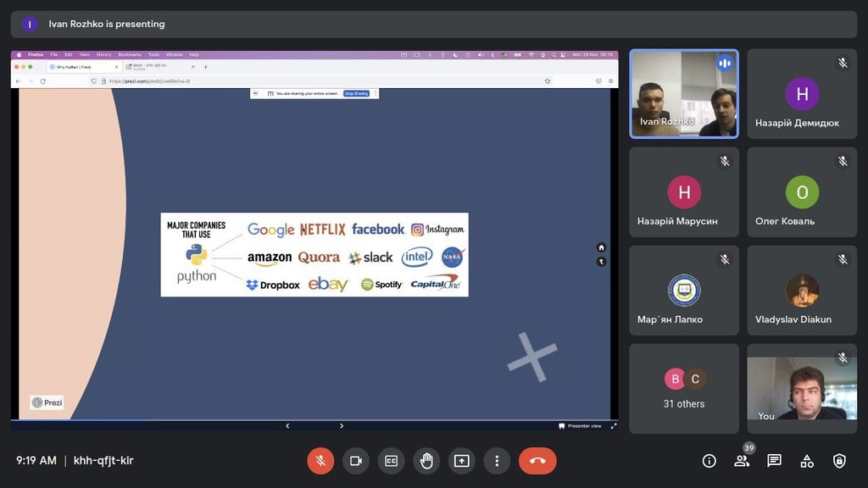Show the participants list
Viewport: 868px width, 488px height.
pyautogui.click(x=742, y=461)
